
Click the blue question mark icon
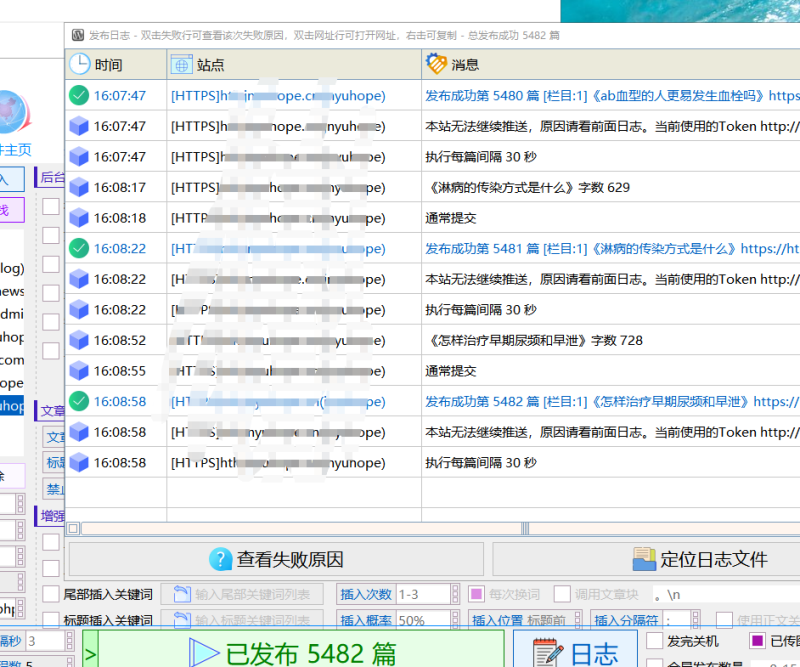pyautogui.click(x=221, y=559)
